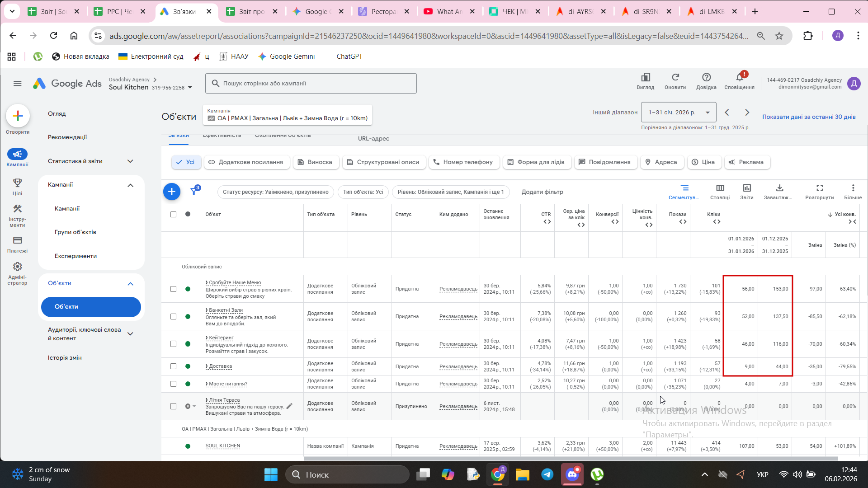Switch to Структуровані описи filter tab
868x488 pixels.
(383, 162)
